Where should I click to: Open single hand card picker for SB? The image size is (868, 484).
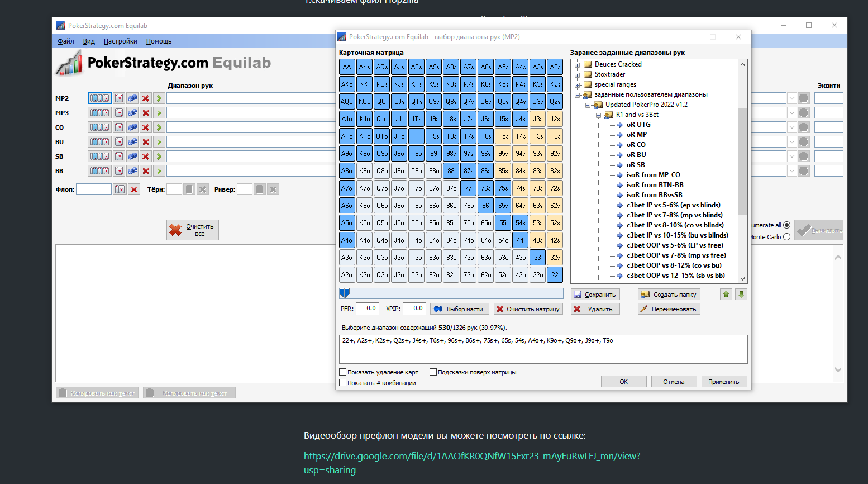[119, 156]
